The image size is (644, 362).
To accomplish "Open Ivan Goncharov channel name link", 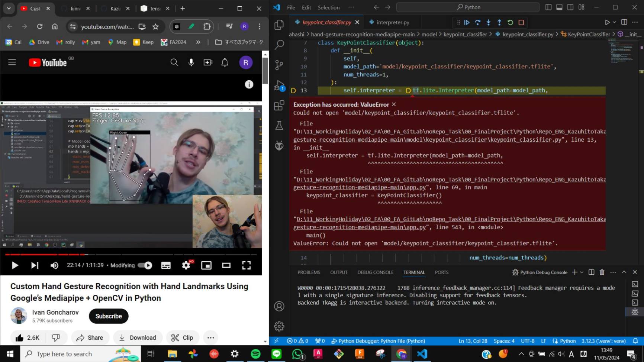I will (55, 312).
